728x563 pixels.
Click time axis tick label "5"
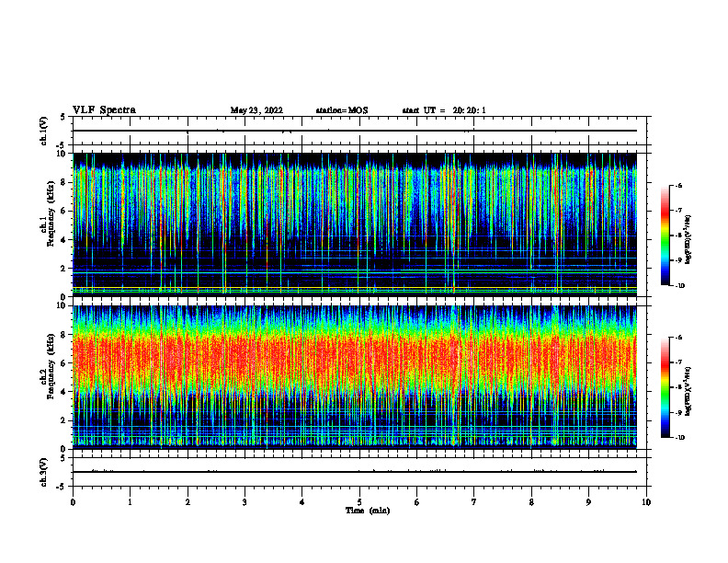[x=359, y=502]
